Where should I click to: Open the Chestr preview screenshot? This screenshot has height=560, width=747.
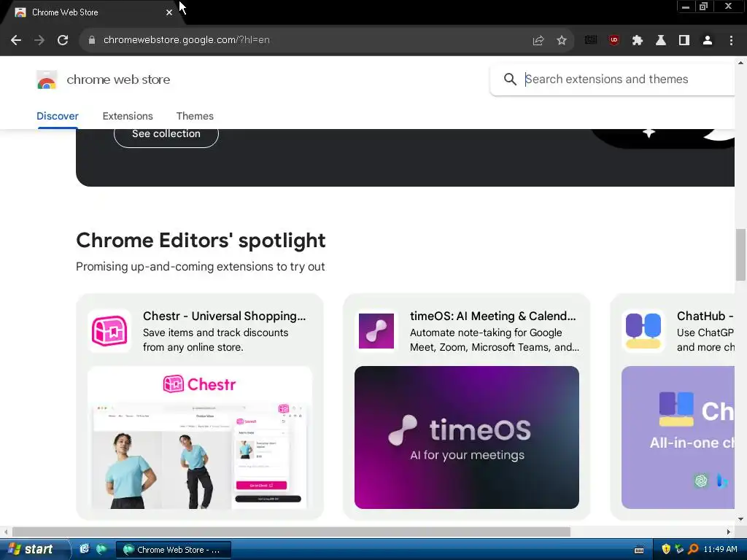click(200, 437)
